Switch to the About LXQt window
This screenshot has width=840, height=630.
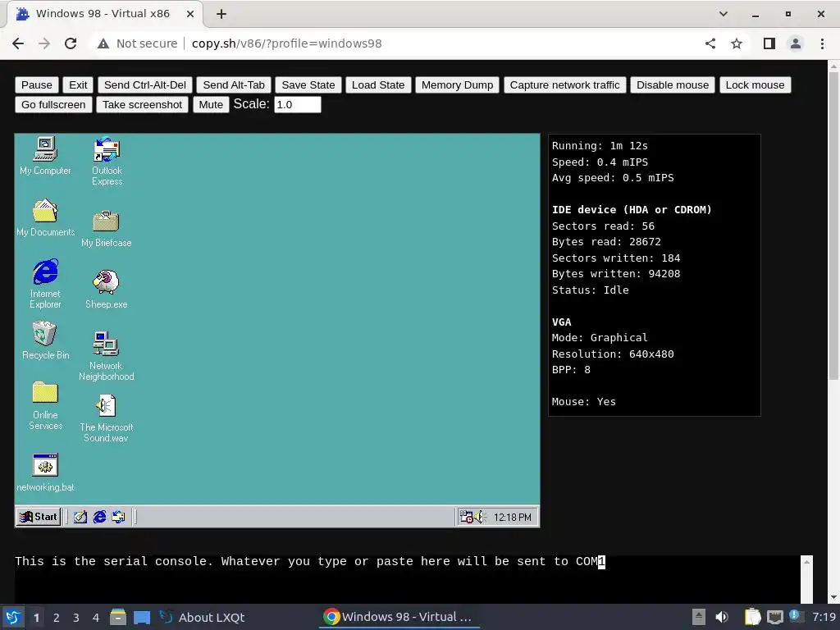click(203, 617)
